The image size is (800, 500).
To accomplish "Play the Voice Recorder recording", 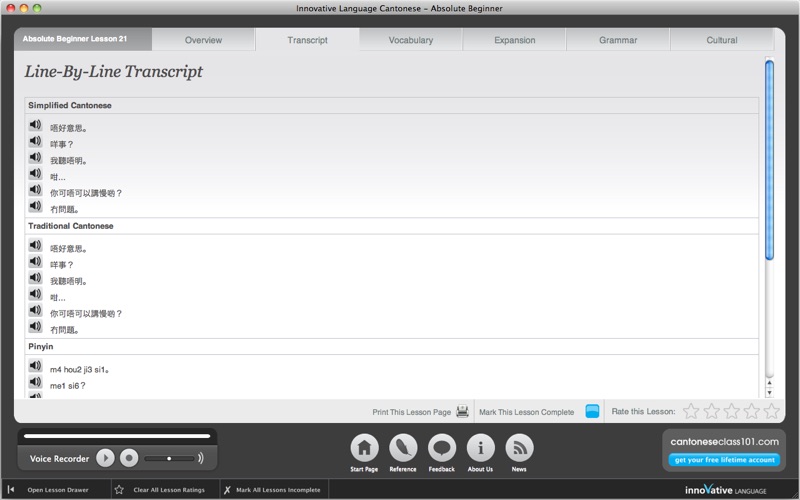I will click(106, 458).
